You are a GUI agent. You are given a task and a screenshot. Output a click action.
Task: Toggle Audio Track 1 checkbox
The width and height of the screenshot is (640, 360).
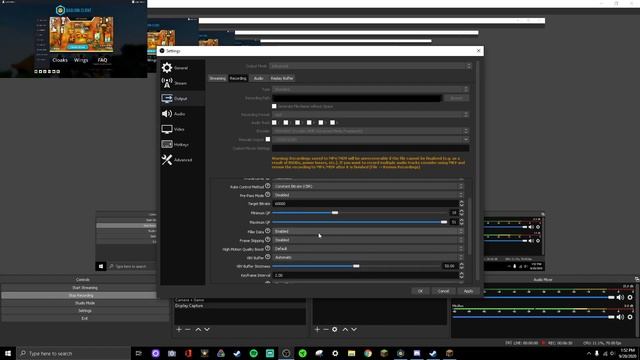coord(274,122)
